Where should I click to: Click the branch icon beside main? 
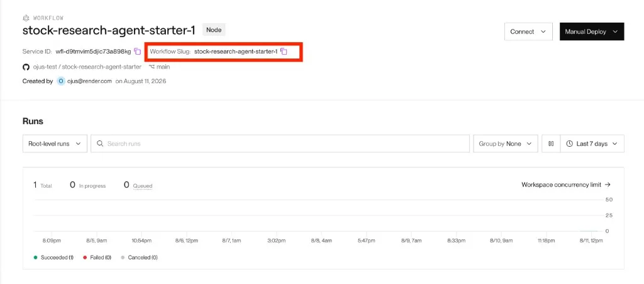pos(152,67)
